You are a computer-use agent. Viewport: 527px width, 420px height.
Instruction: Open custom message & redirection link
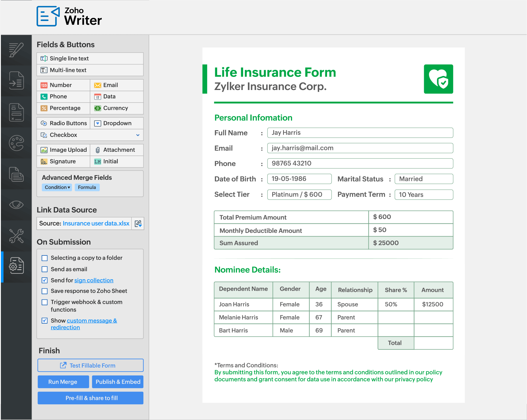(84, 324)
